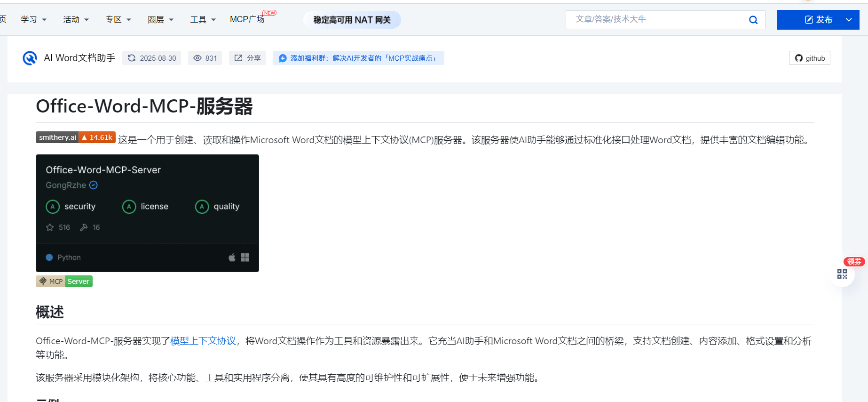Screen dimensions: 868x402
Task: Click the license grade A icon
Action: tap(129, 207)
